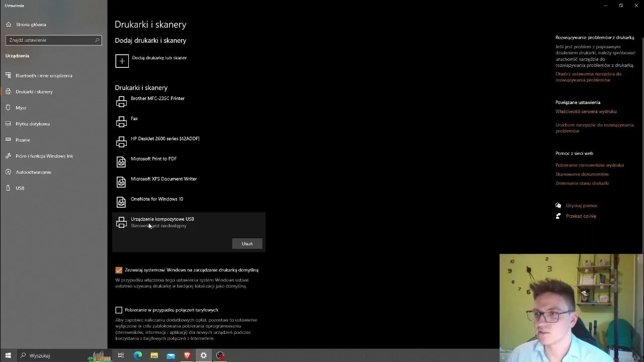Viewport: 644px width, 362px height.
Task: Uncheck Windows managing the default printer
Action: click(x=119, y=270)
